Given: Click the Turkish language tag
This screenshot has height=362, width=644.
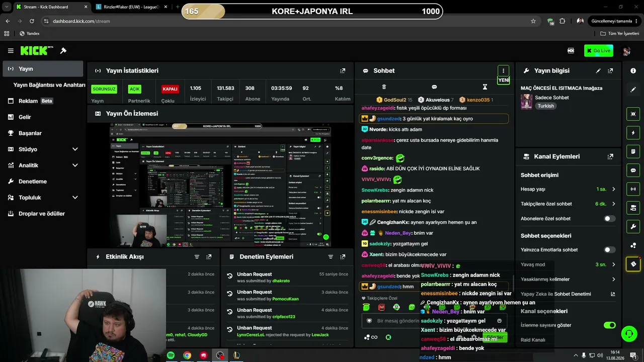Looking at the screenshot, I should (545, 106).
